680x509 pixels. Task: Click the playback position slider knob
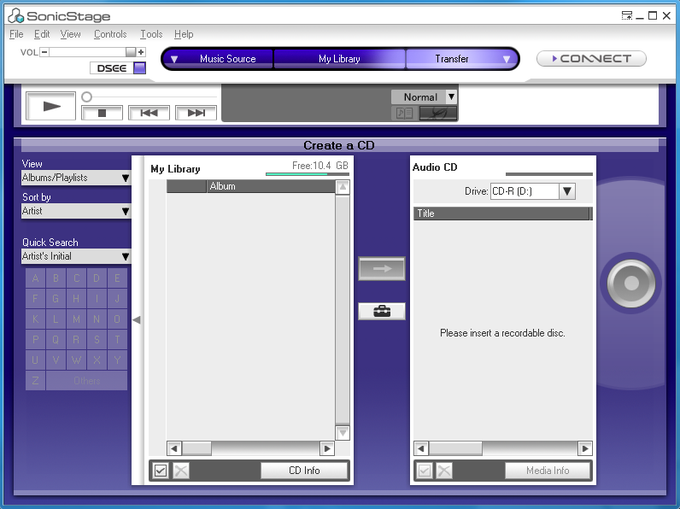[x=87, y=97]
